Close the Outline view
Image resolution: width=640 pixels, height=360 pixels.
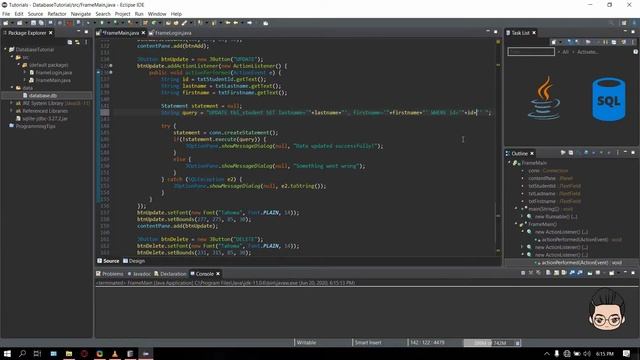click(532, 153)
